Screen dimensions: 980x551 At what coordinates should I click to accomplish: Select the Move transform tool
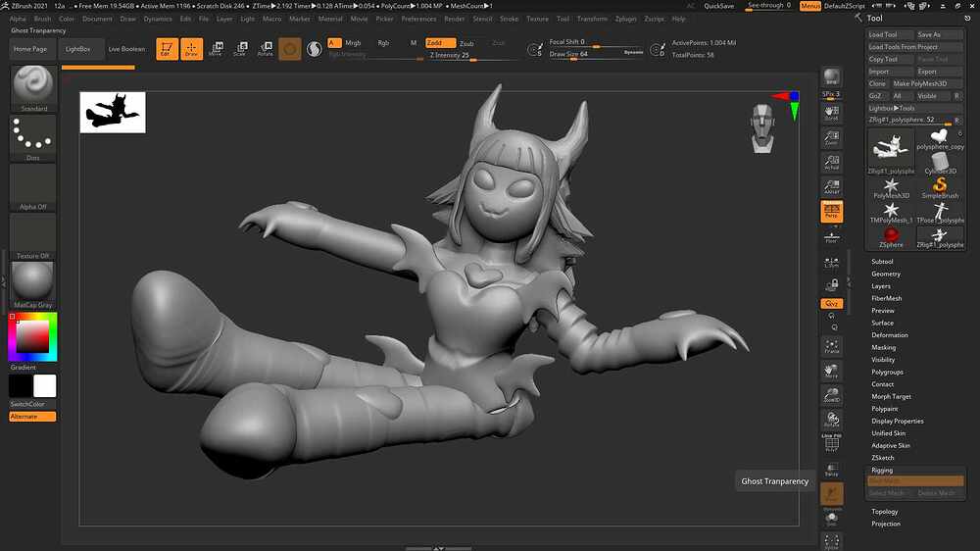click(x=216, y=49)
